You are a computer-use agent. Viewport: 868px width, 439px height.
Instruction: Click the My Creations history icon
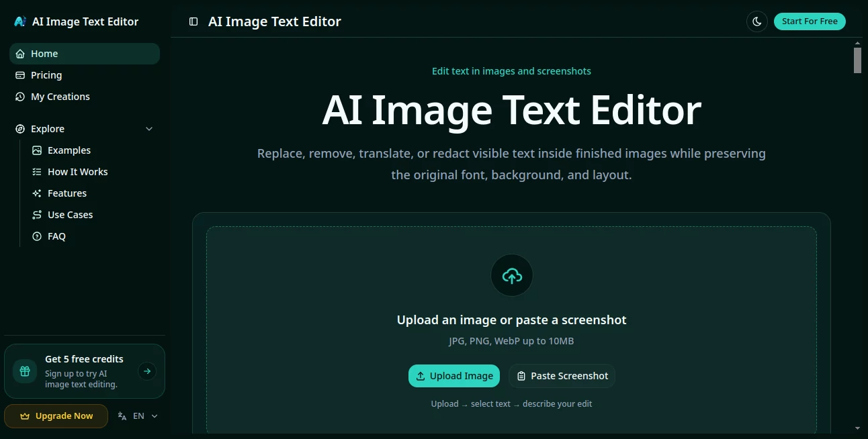pos(20,97)
